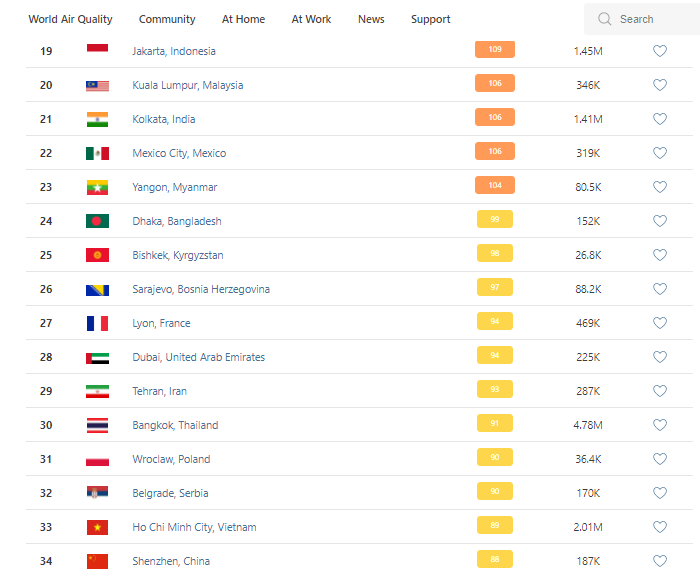Toggle favorite heart for Bangkok, Thailand
This screenshot has width=700, height=576.
659,425
